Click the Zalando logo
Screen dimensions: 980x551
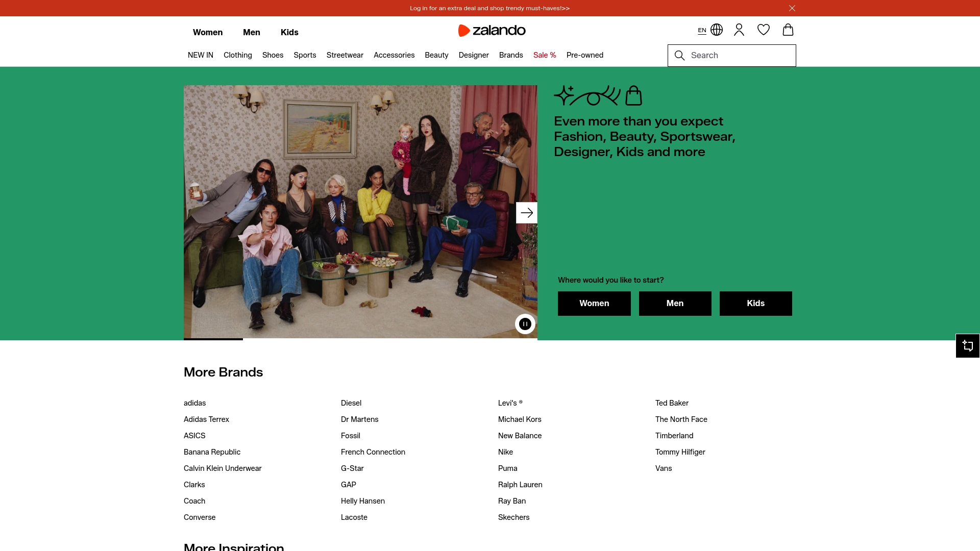[x=492, y=31]
